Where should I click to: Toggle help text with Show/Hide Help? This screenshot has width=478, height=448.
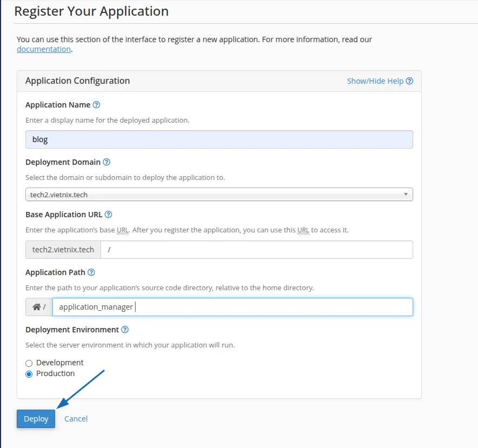375,81
